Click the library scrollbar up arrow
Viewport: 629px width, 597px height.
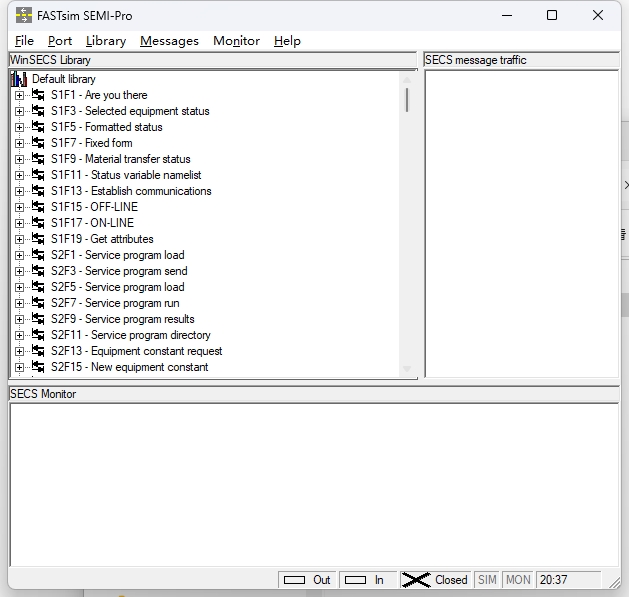click(407, 79)
